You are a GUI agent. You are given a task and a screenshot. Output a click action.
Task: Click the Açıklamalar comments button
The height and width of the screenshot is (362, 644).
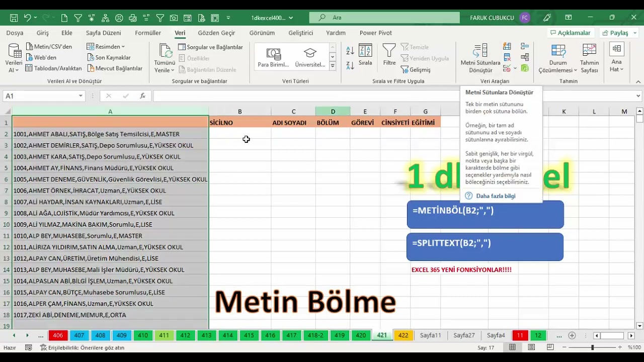tap(571, 33)
